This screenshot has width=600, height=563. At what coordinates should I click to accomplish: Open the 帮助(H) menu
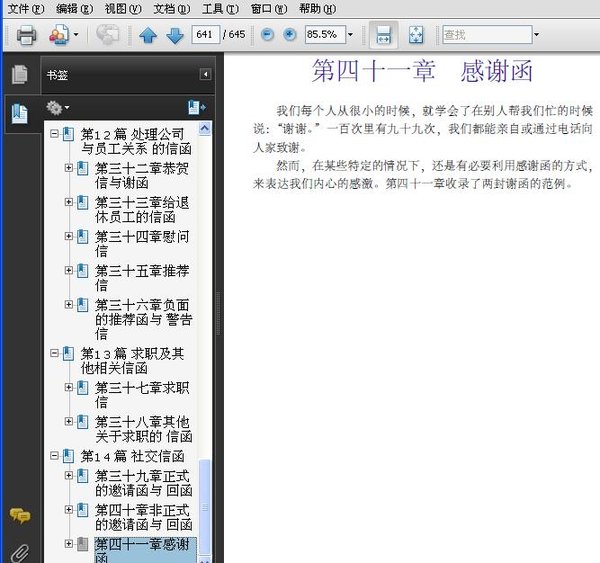click(318, 8)
